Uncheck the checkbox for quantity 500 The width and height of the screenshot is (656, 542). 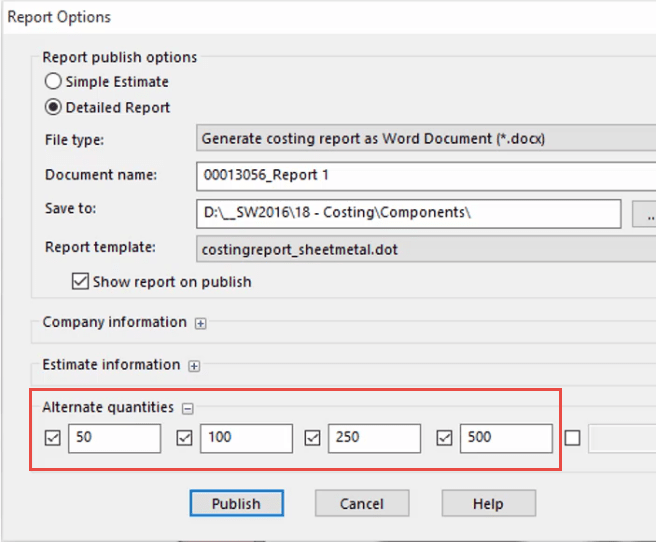444,438
